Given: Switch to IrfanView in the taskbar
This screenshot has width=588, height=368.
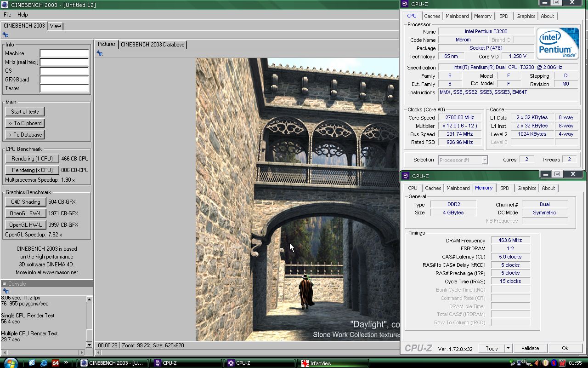Looking at the screenshot, I should tap(333, 363).
